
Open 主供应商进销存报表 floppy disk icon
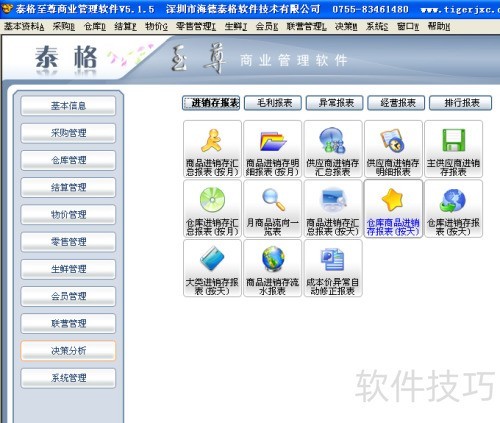(x=454, y=149)
